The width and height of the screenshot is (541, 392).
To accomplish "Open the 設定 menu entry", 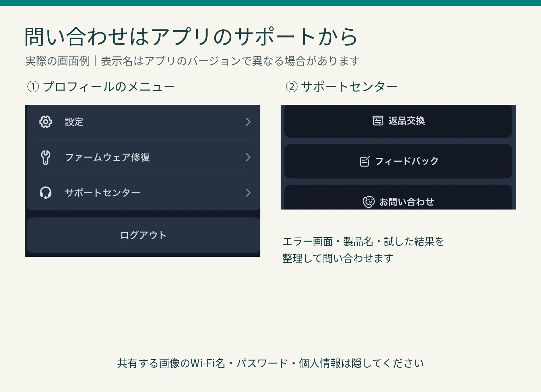I will (143, 122).
